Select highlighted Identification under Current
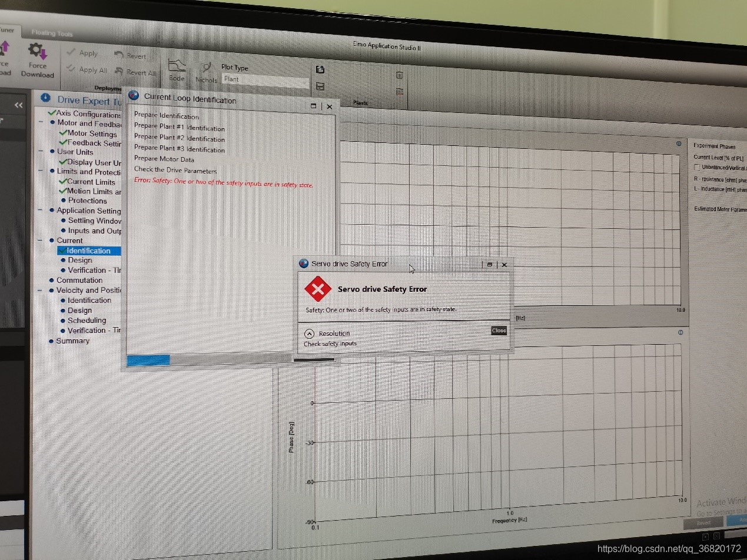747x560 pixels. pyautogui.click(x=88, y=251)
